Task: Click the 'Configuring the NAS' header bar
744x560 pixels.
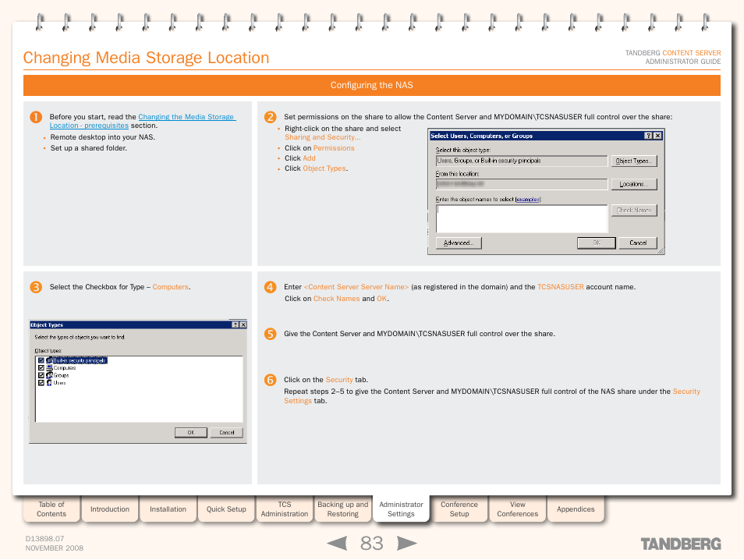Action: tap(371, 86)
